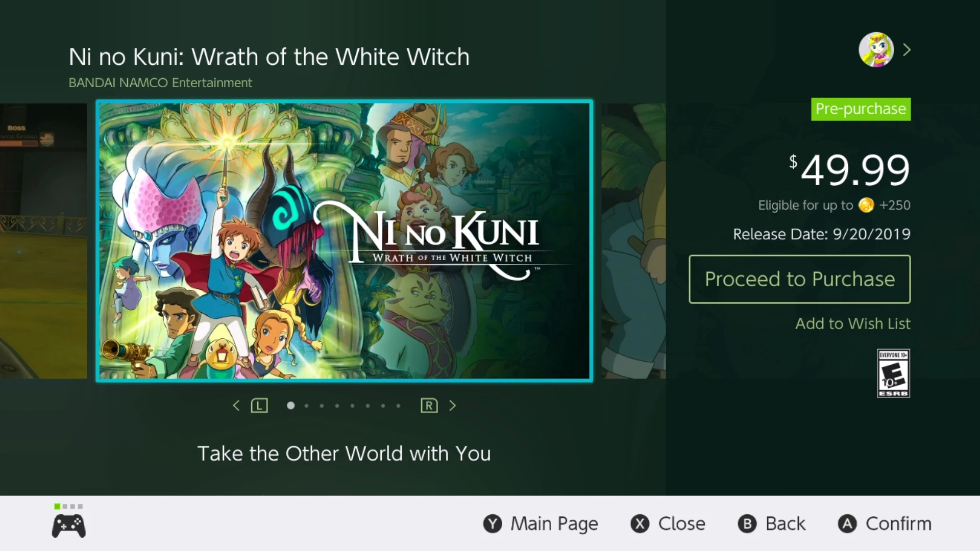The width and height of the screenshot is (980, 551).
Task: Select the fourth carousel pagination dot
Action: 337,406
